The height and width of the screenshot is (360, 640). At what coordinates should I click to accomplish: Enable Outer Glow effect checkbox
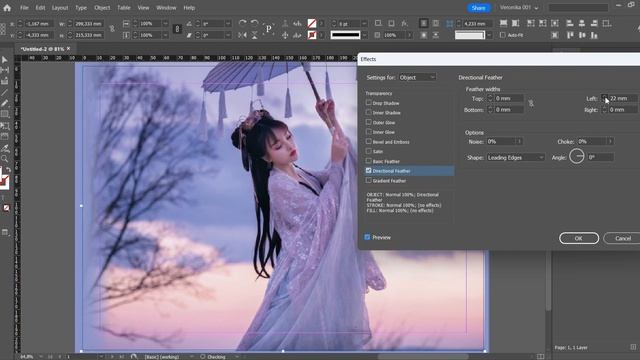369,122
